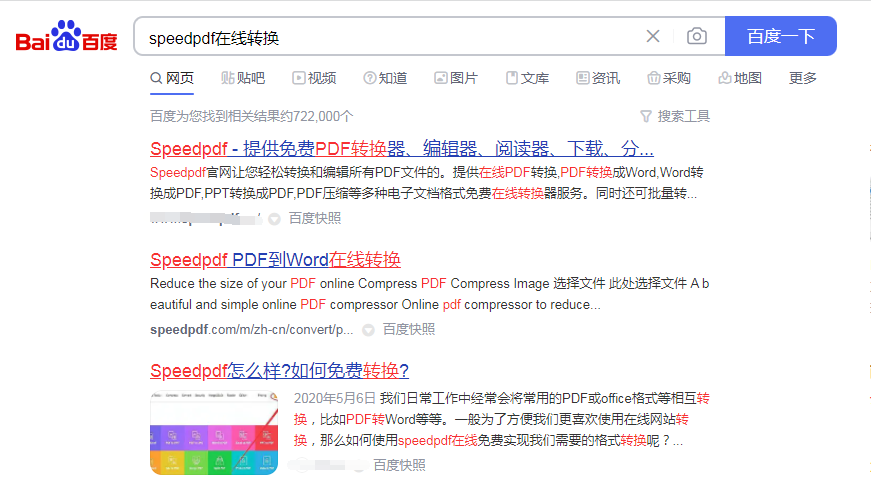Open 百度快照 for speedpdf.com result
871x482 pixels.
pyautogui.click(x=409, y=329)
